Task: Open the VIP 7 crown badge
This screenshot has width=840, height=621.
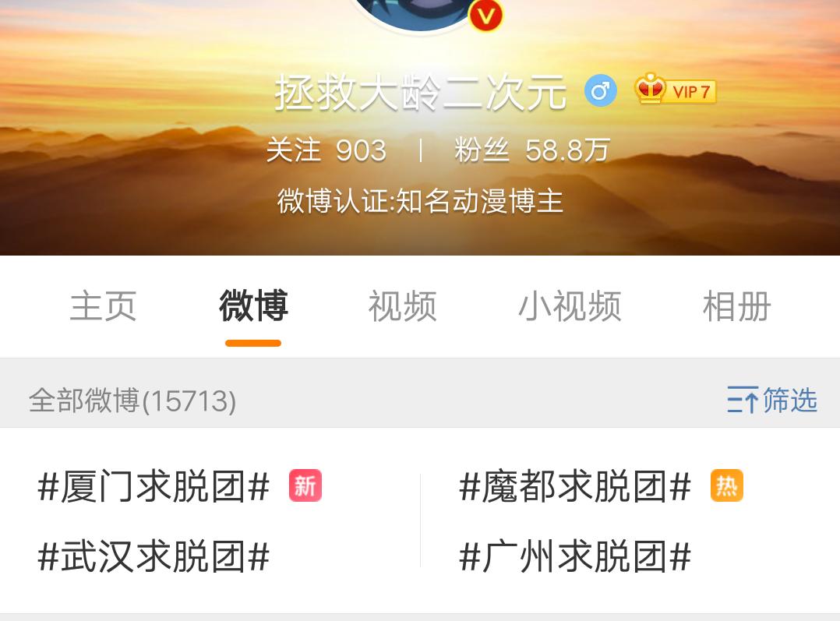Action: (675, 90)
